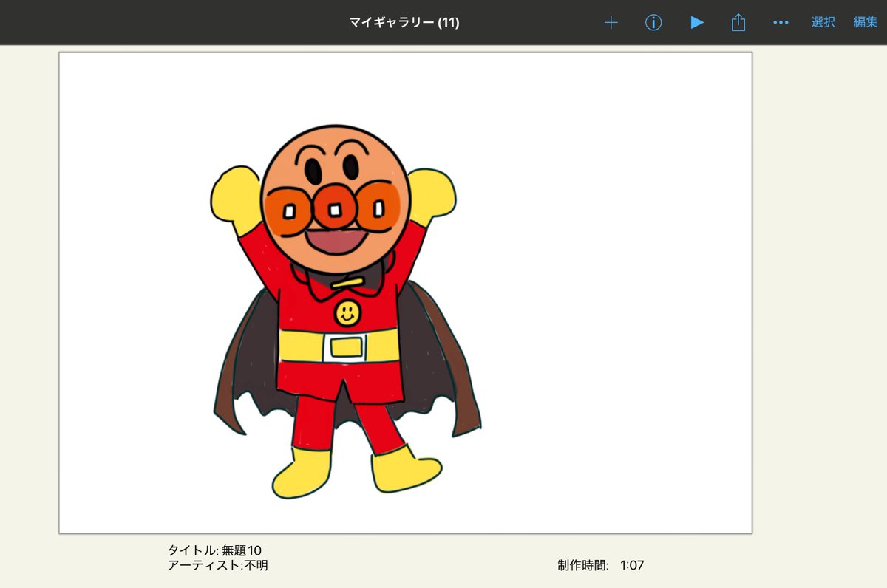Add a new sketch with plus icon
This screenshot has width=887, height=588.
click(611, 22)
